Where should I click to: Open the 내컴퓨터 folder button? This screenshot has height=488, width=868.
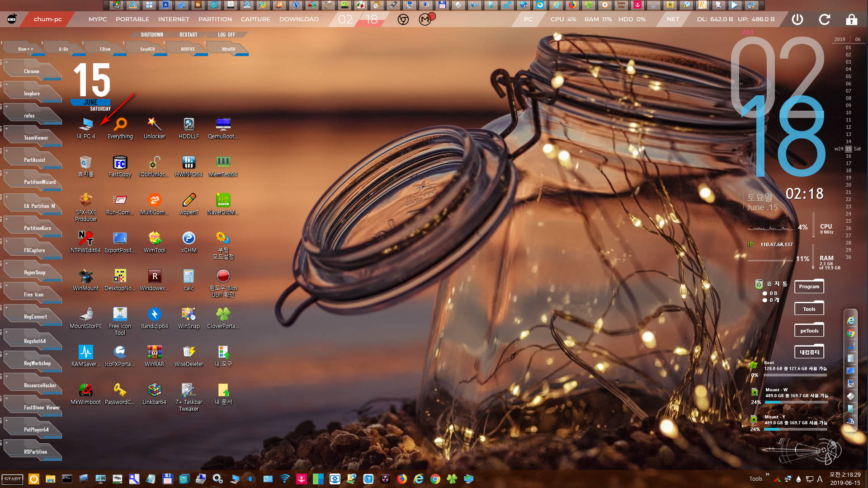tap(809, 352)
